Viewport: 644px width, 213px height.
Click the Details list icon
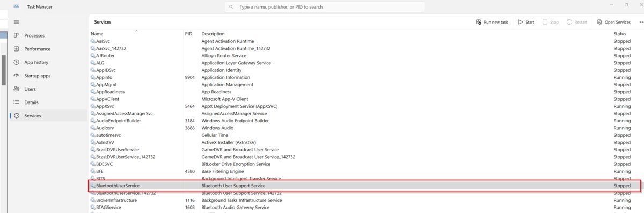pyautogui.click(x=16, y=102)
